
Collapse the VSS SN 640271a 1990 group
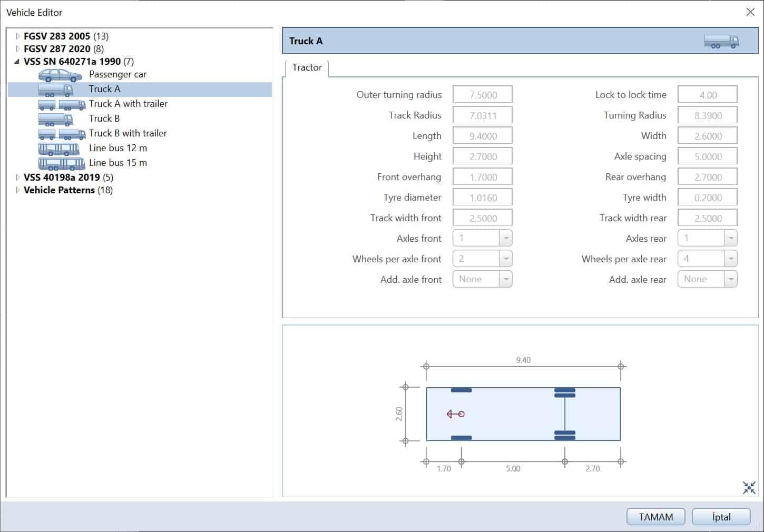[x=17, y=62]
